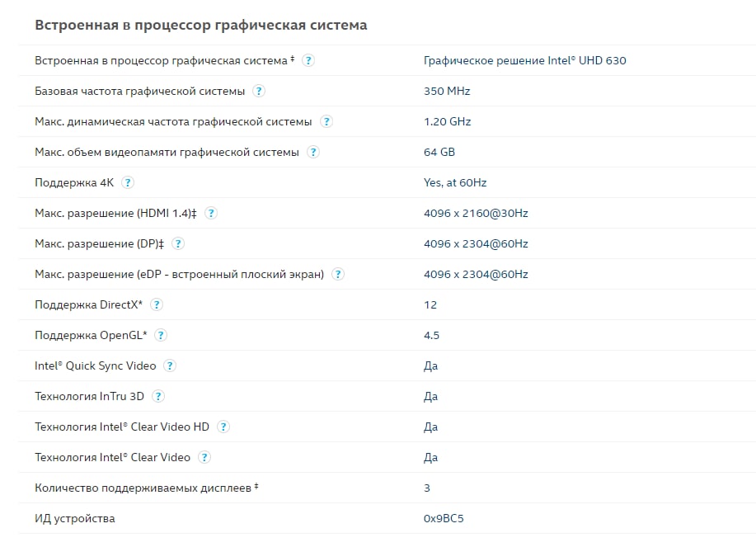Click the 64 GB video memory value
756x547 pixels.
click(x=439, y=152)
